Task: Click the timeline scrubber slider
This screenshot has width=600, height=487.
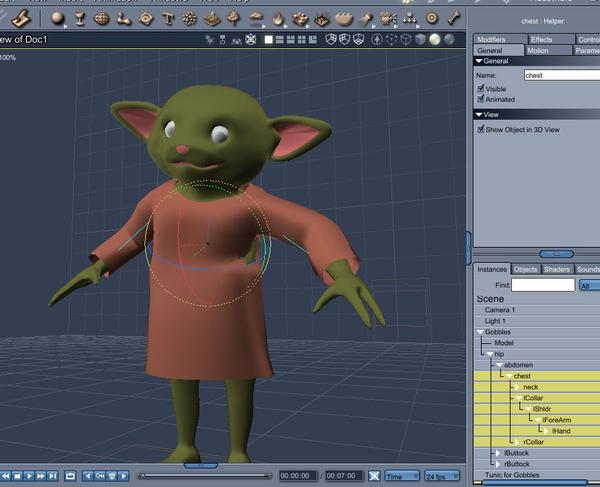Action: click(204, 476)
